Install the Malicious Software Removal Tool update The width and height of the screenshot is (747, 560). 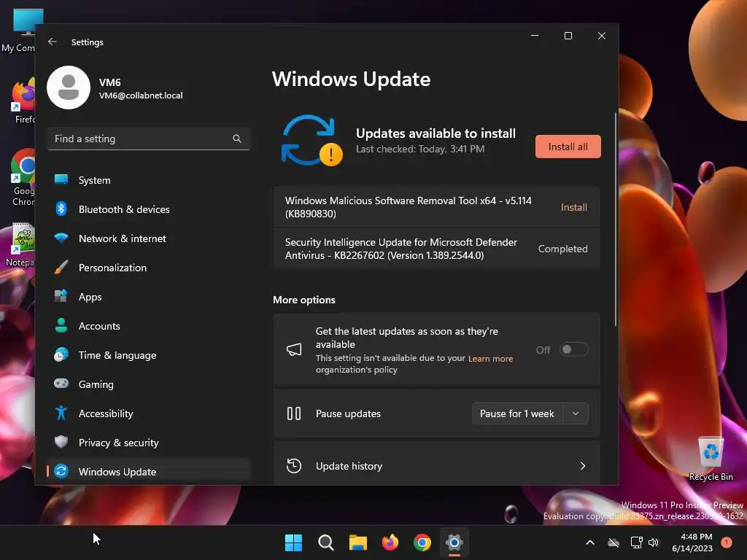[x=573, y=207]
